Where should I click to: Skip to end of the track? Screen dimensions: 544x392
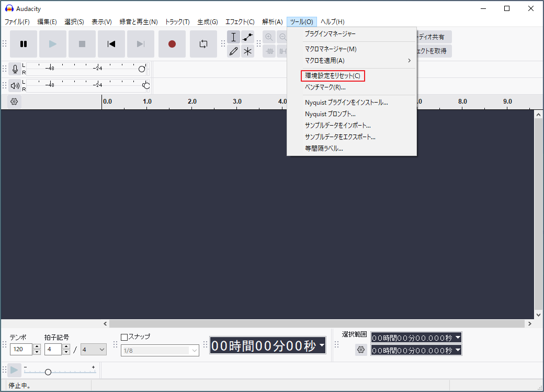(x=141, y=44)
